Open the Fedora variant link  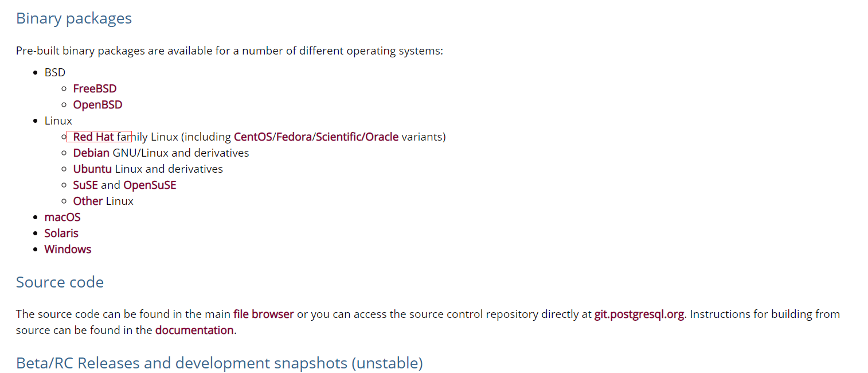click(294, 137)
